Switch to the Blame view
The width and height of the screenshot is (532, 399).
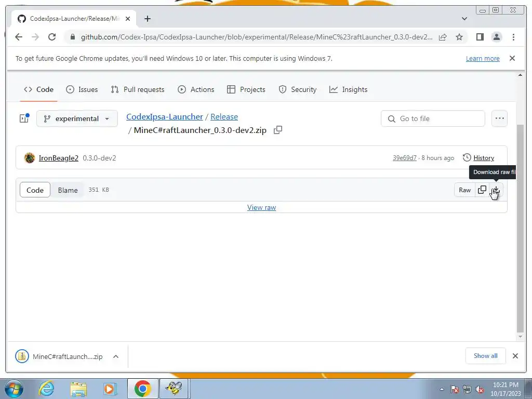click(68, 190)
